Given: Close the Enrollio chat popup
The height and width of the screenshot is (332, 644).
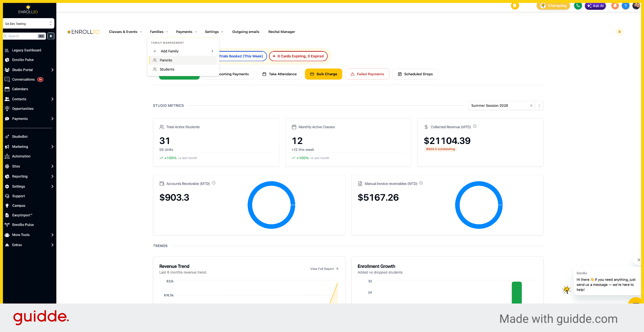Looking at the screenshot, I should (x=639, y=260).
